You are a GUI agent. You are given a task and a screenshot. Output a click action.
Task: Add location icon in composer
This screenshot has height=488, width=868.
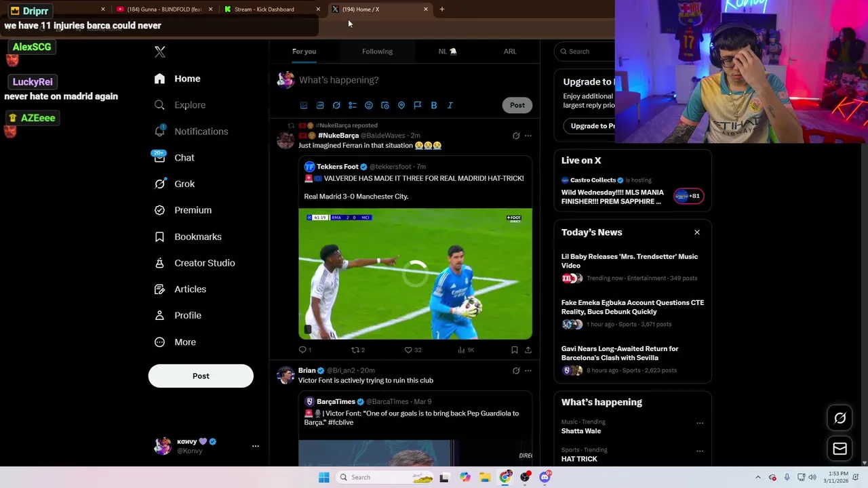click(x=401, y=105)
